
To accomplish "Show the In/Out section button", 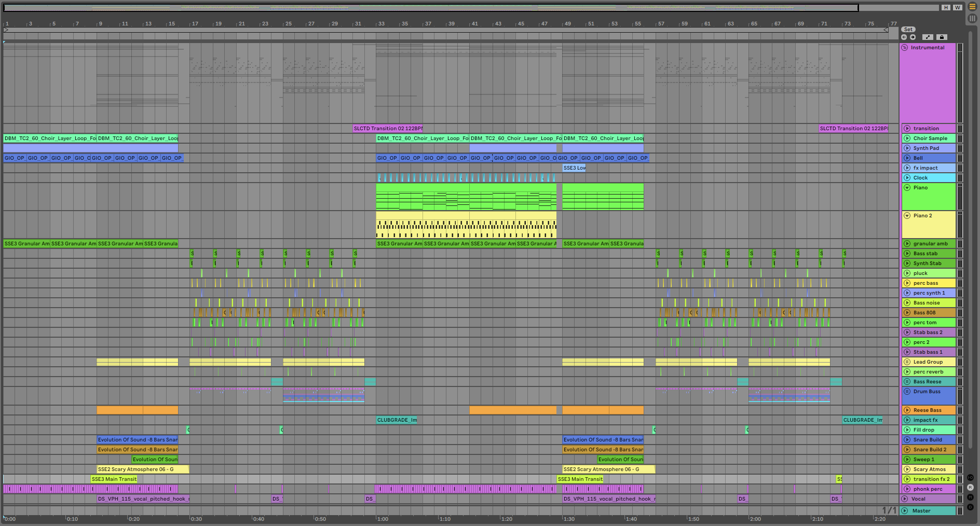I will 970,477.
